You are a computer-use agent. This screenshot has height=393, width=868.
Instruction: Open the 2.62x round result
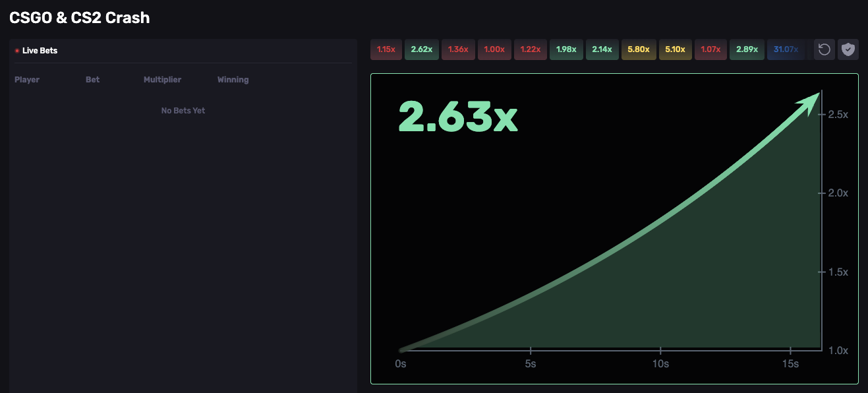tap(421, 49)
